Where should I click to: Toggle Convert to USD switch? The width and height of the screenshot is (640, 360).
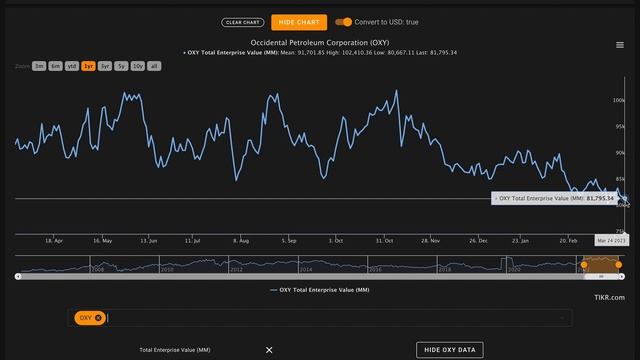(x=344, y=22)
